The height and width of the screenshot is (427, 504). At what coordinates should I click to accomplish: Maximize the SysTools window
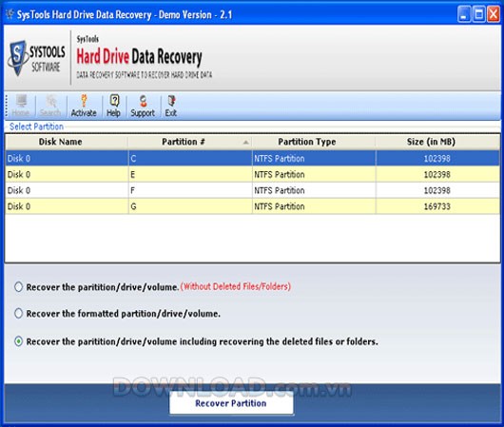click(x=479, y=14)
